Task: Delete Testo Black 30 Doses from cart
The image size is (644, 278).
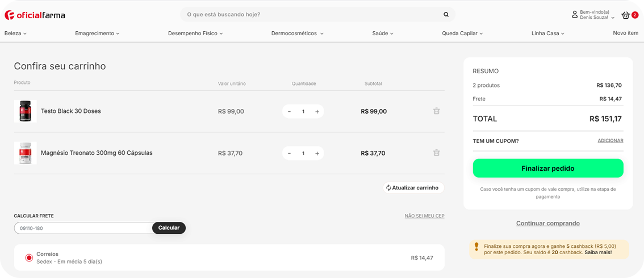Action: click(436, 111)
